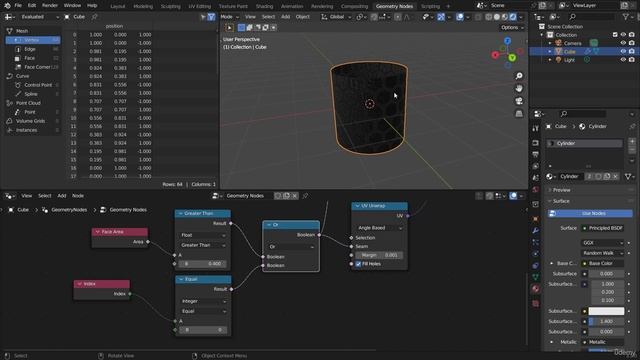This screenshot has width=640, height=360.
Task: Disable Cube in renders camera icon
Action: (x=631, y=51)
